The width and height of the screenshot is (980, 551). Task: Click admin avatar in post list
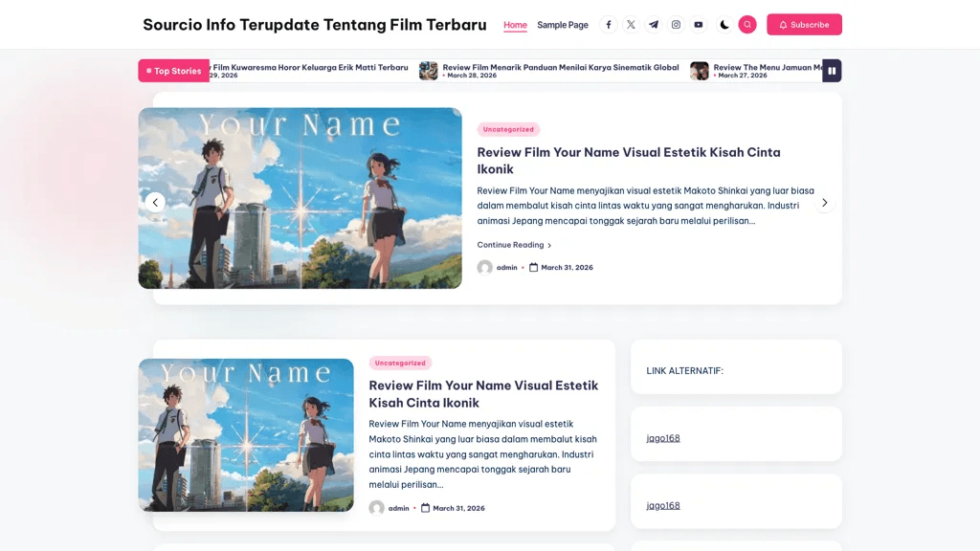376,508
